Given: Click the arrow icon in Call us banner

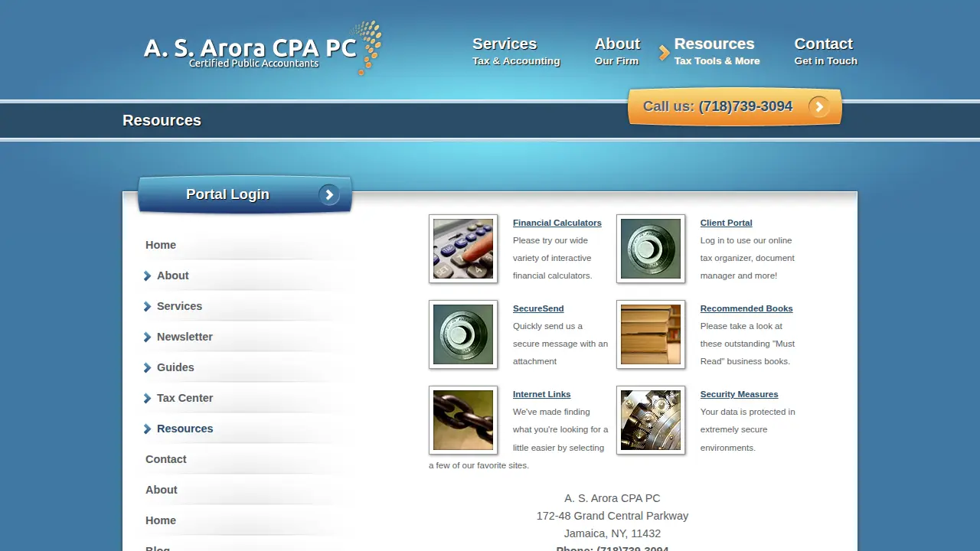Looking at the screenshot, I should (819, 107).
